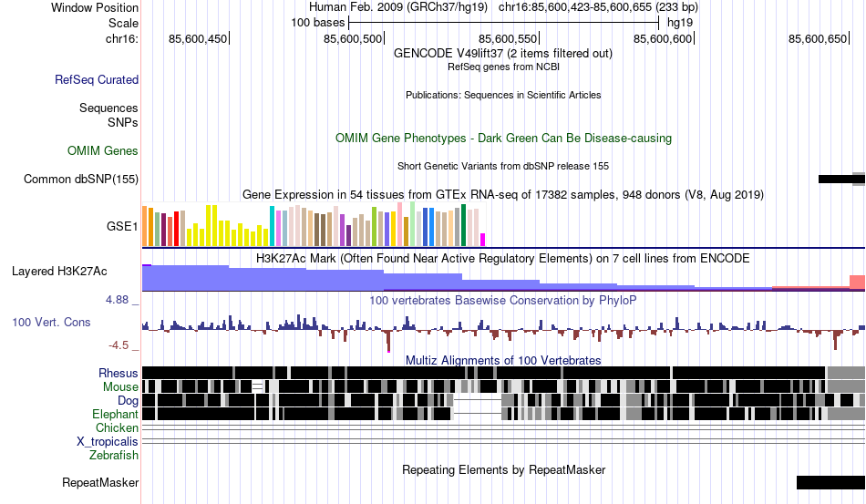The height and width of the screenshot is (504, 866).
Task: Click the 'RefSeq genes from NCBI' title
Action: pyautogui.click(x=503, y=67)
